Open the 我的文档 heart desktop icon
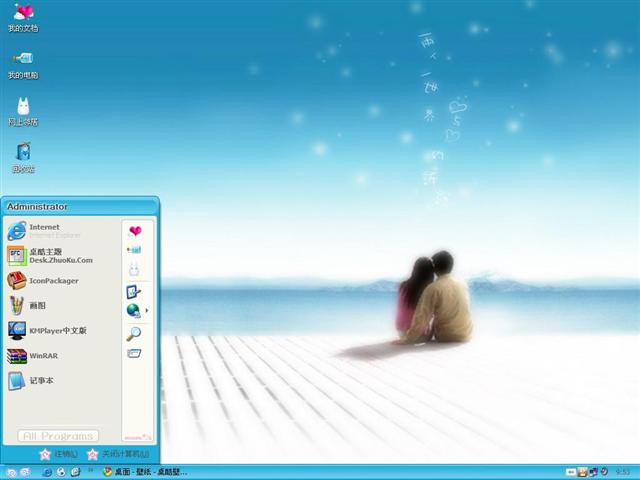The width and height of the screenshot is (640, 480). 23,17
